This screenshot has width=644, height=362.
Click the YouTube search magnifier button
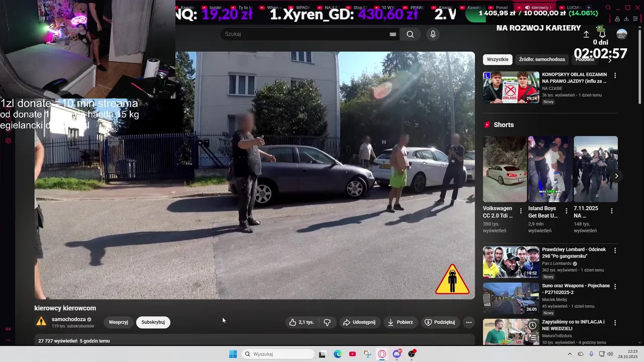(410, 34)
